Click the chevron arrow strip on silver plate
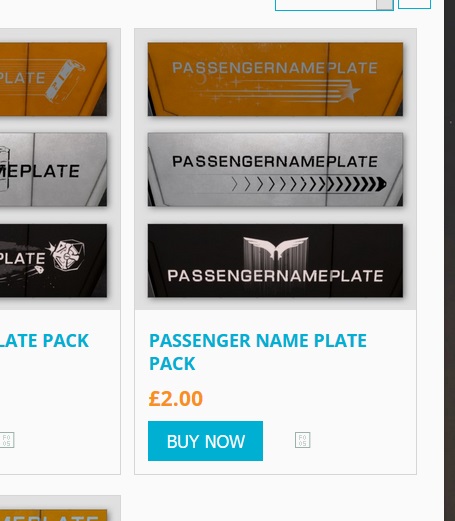This screenshot has width=455, height=521. [309, 184]
